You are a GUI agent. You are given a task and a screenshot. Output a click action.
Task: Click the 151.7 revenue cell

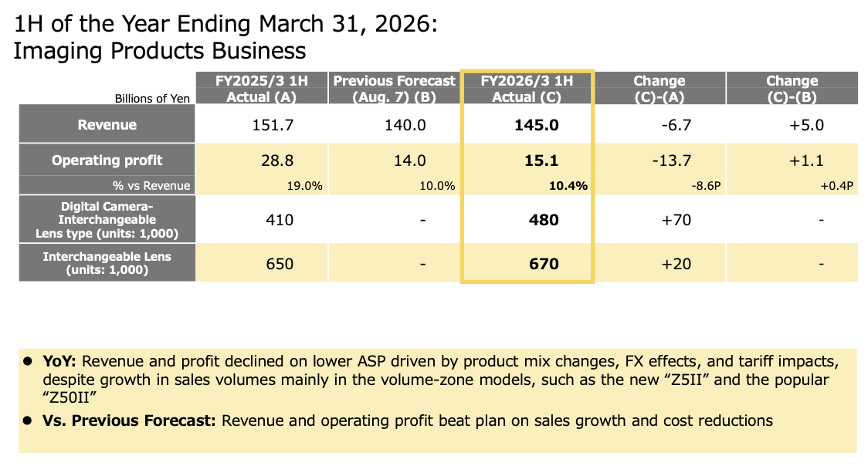pos(273,125)
